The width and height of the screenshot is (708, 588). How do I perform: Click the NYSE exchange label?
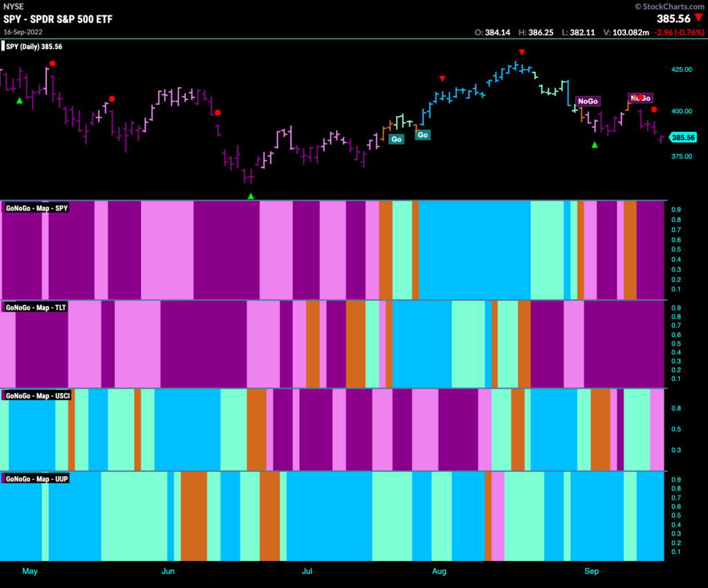tap(14, 6)
